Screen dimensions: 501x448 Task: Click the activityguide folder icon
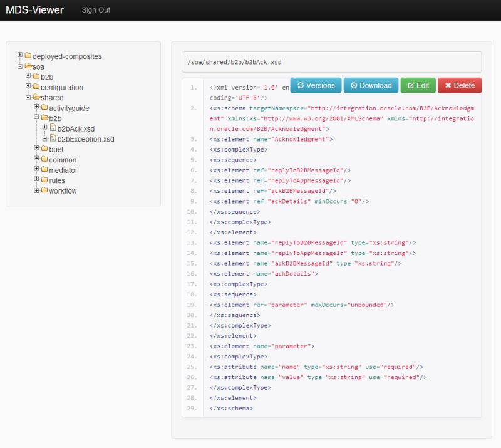(44, 108)
